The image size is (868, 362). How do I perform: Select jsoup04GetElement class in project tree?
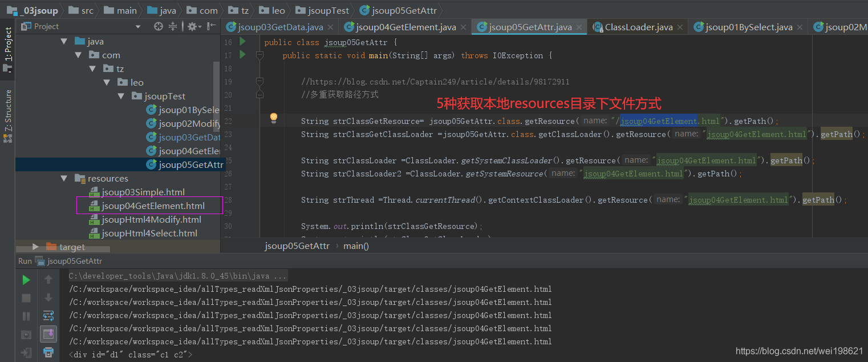click(182, 151)
